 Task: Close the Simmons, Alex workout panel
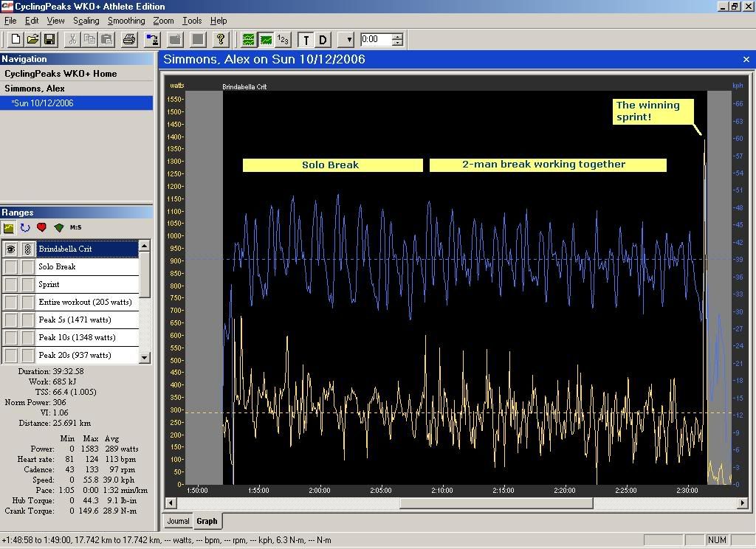(x=746, y=59)
